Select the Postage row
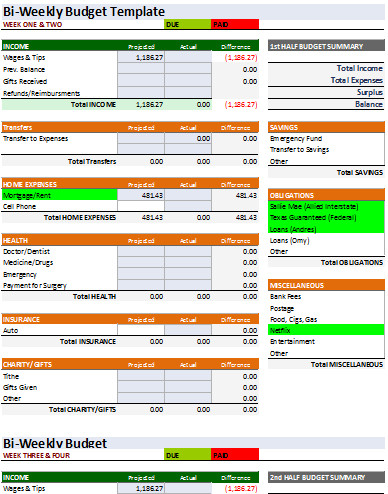The height and width of the screenshot is (494, 388). click(x=326, y=308)
